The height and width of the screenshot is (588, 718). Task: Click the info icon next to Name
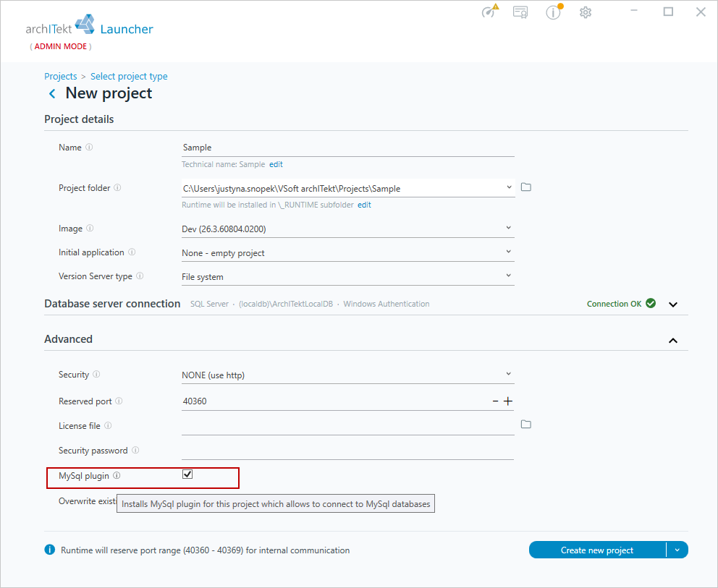[89, 148]
